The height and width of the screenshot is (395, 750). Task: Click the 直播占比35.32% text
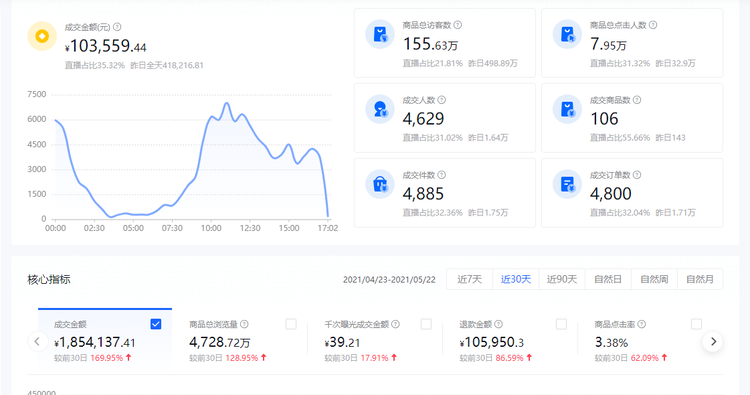tap(95, 66)
